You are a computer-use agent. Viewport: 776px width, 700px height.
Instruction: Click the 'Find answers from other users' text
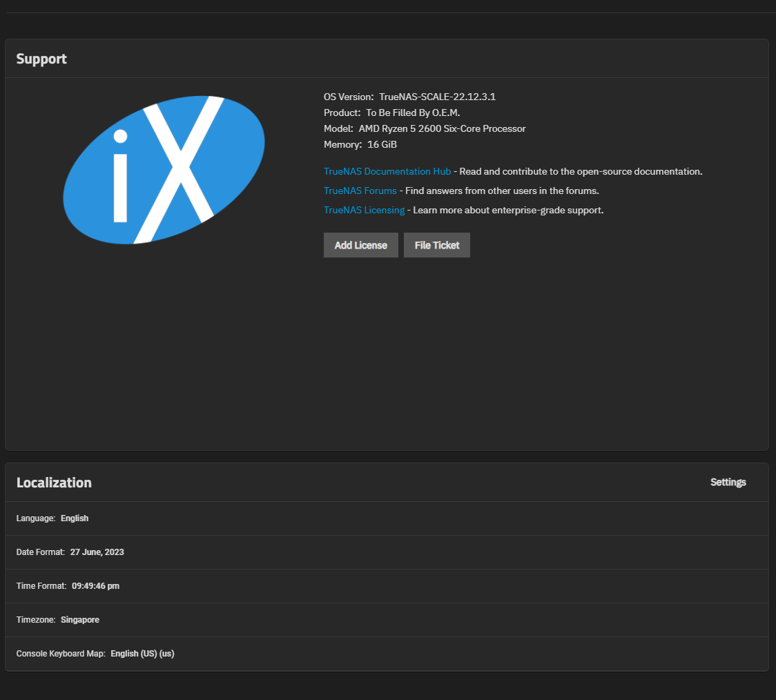tap(502, 191)
